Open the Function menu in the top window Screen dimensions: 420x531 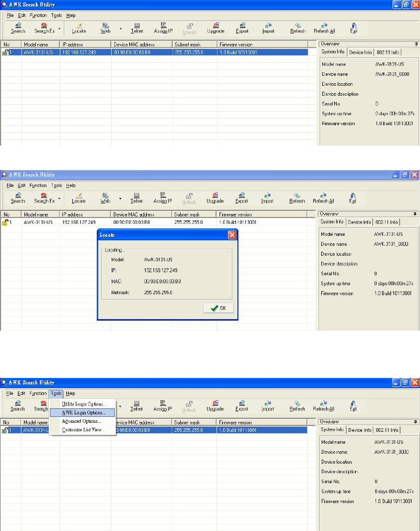[38, 15]
